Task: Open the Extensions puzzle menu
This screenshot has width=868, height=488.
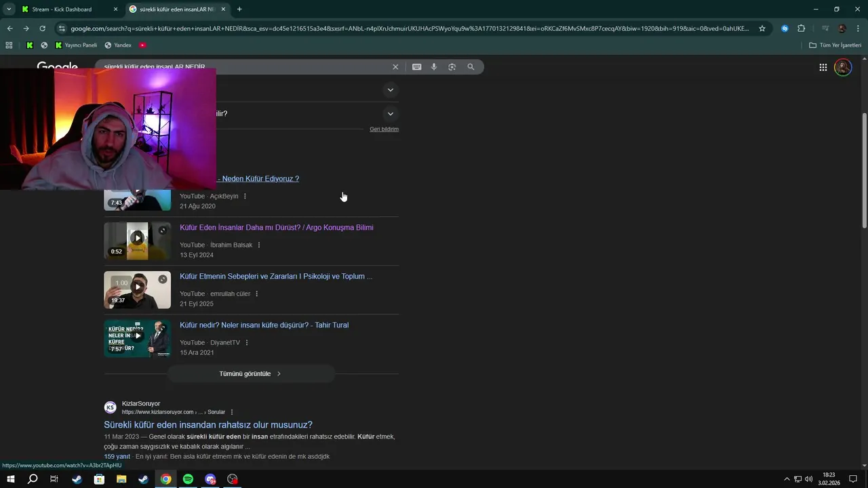Action: tap(801, 28)
